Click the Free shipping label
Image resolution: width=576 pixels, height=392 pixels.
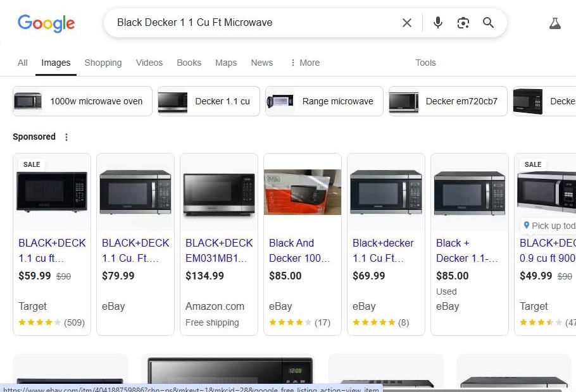click(x=212, y=322)
